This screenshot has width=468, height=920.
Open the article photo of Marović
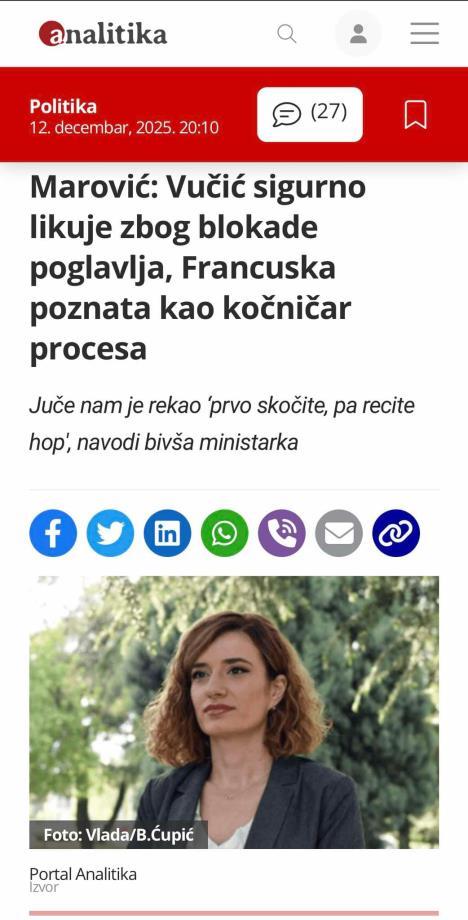(x=234, y=712)
